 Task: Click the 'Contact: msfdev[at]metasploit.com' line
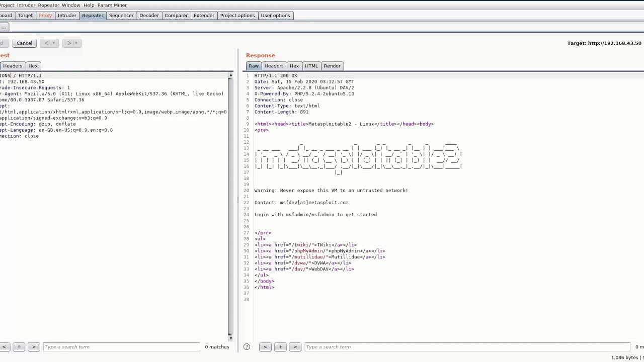(301, 203)
